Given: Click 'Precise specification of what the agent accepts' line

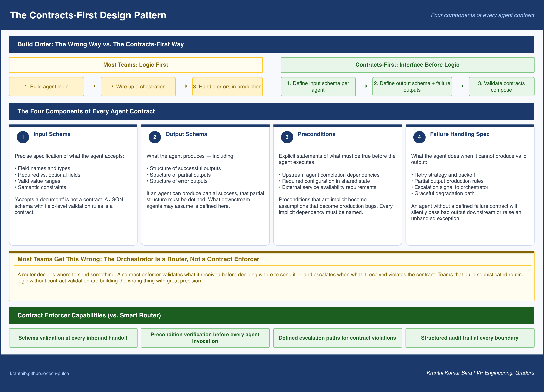Looking at the screenshot, I should pyautogui.click(x=70, y=156).
